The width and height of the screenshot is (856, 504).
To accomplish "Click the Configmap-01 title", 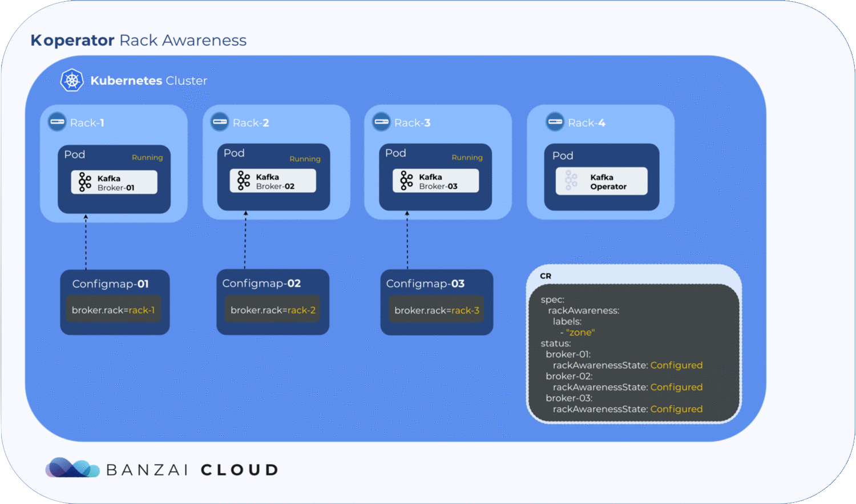I will click(111, 284).
